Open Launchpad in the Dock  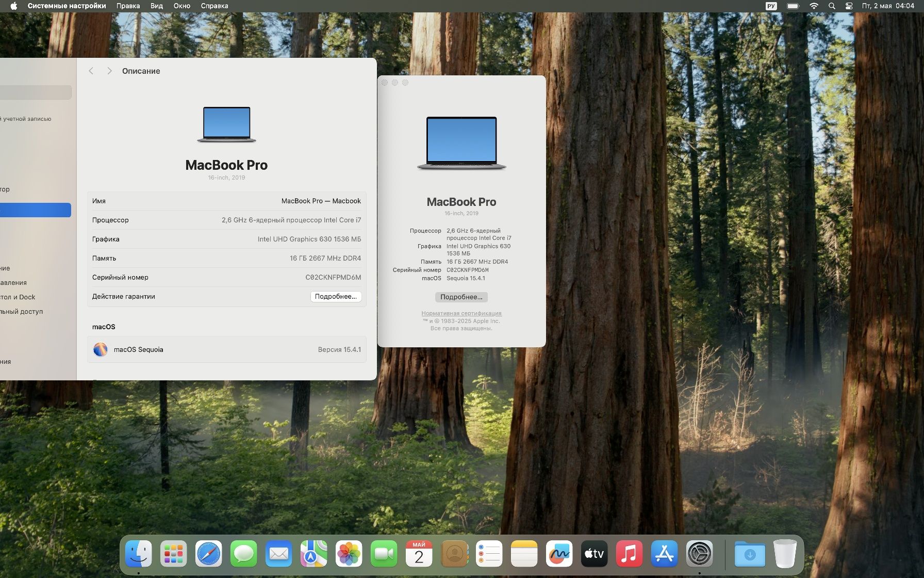click(x=174, y=554)
